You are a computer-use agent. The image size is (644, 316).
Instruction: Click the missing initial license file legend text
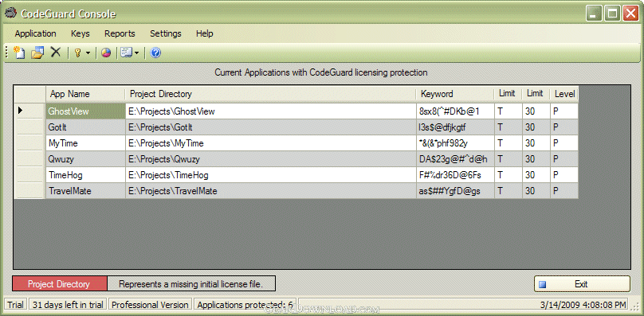click(x=191, y=284)
